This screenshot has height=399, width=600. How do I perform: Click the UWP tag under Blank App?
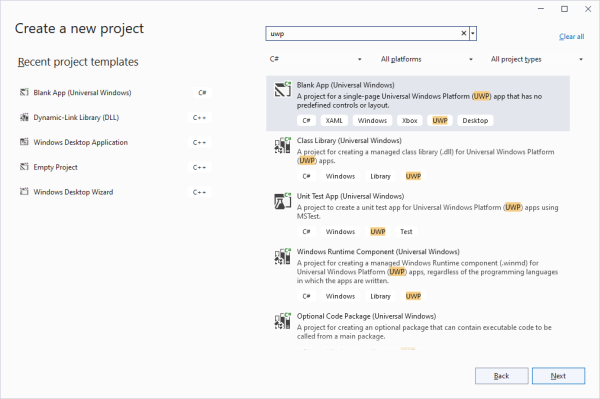point(440,121)
